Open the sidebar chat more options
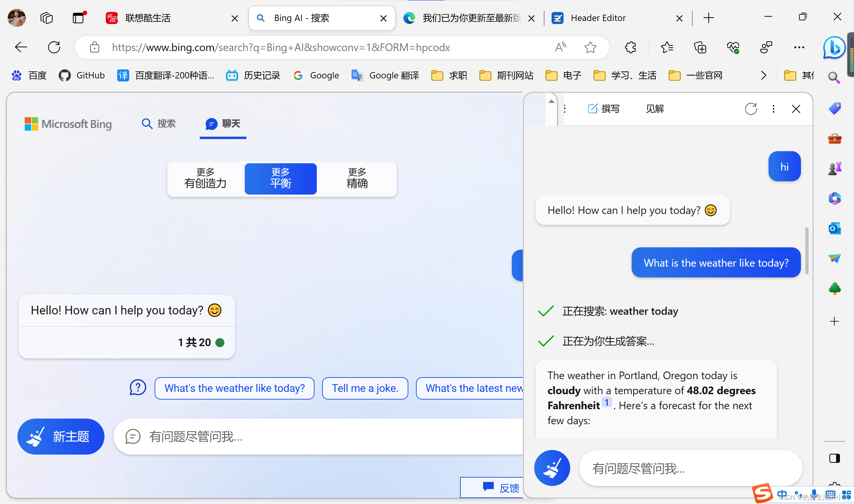This screenshot has width=854, height=504. tap(774, 109)
